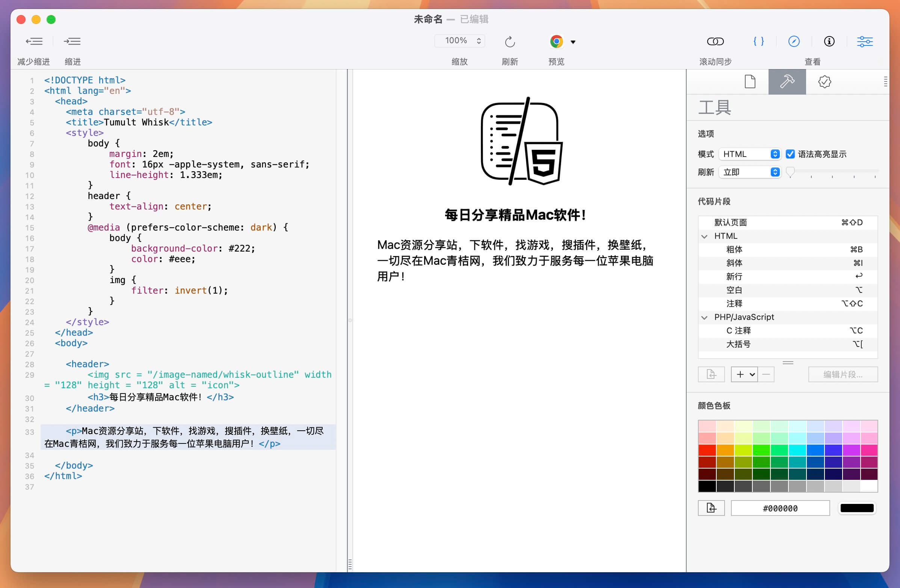The height and width of the screenshot is (588, 900).
Task: Select the 粗体 snippet
Action: point(788,249)
